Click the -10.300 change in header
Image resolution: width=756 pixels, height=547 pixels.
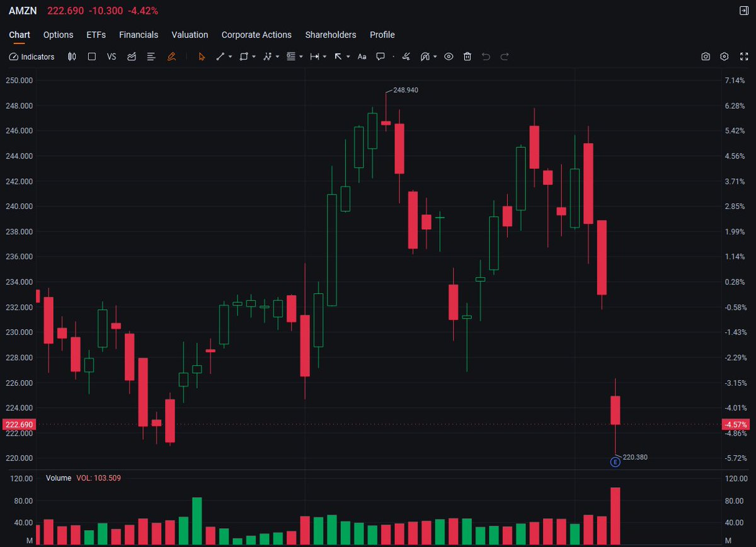(106, 11)
